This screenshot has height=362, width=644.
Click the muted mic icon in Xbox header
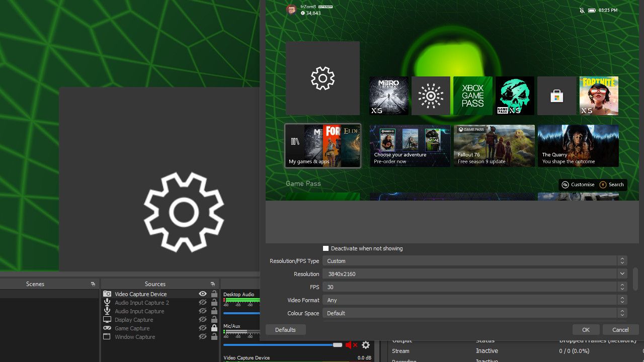(582, 10)
